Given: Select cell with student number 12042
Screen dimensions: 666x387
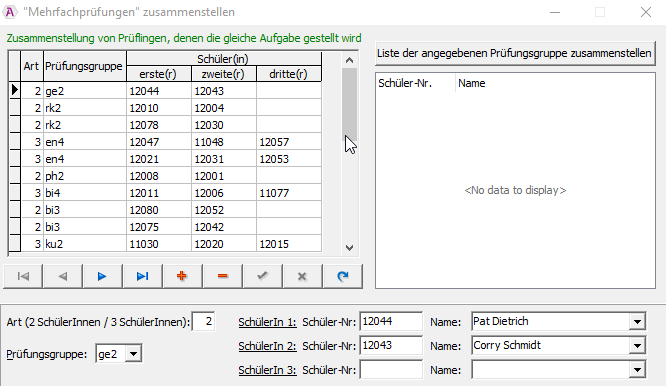Looking at the screenshot, I should (x=223, y=227).
